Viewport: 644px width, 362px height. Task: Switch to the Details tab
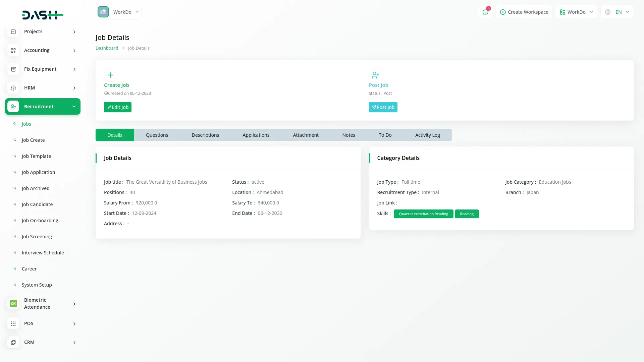point(115,135)
